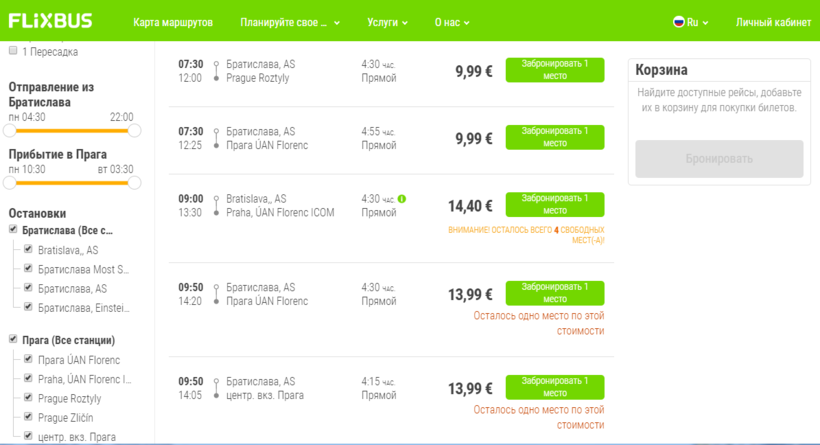This screenshot has height=445, width=820.
Task: Click route stops icon of 09:50–14:05 trip
Action: click(x=216, y=388)
